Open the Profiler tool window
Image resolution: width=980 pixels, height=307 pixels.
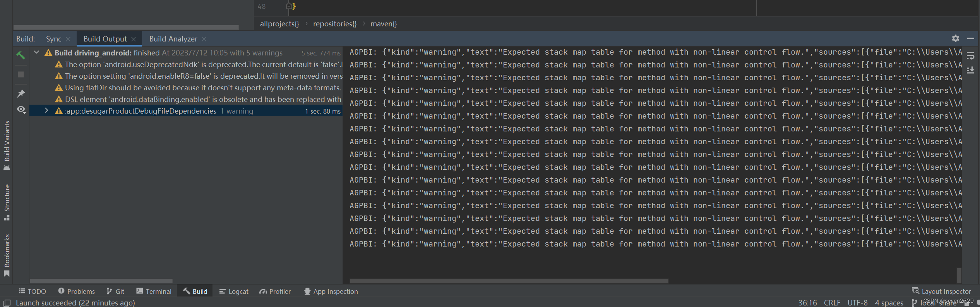tap(275, 291)
